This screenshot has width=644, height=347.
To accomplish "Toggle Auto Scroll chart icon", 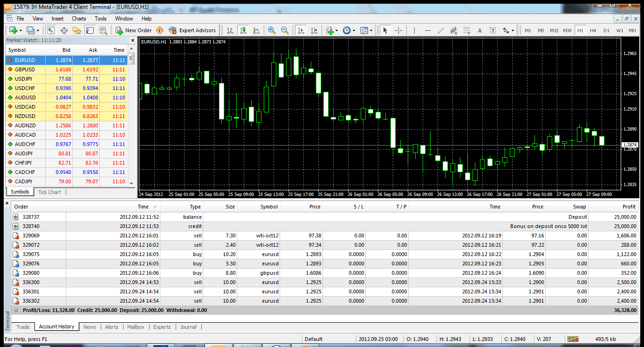I will click(301, 30).
